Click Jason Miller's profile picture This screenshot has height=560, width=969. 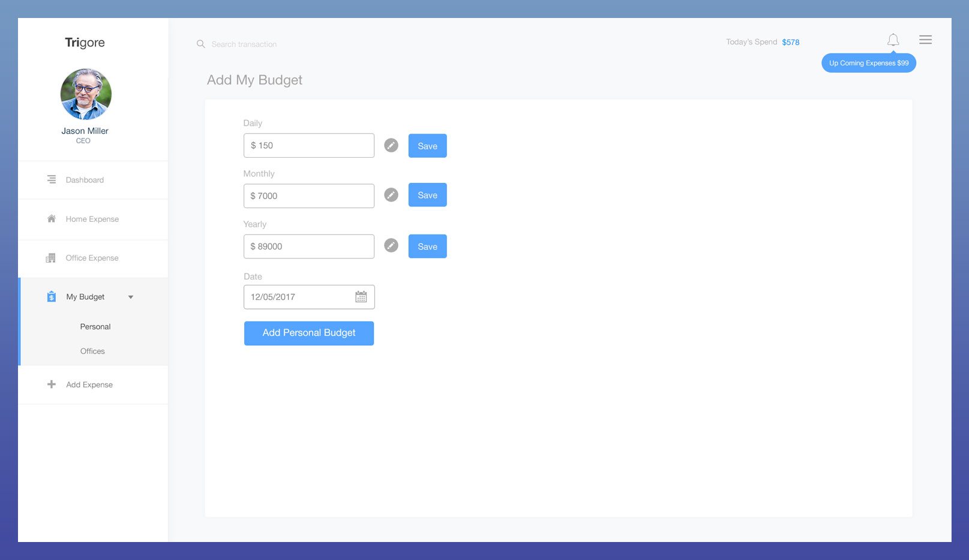86,94
